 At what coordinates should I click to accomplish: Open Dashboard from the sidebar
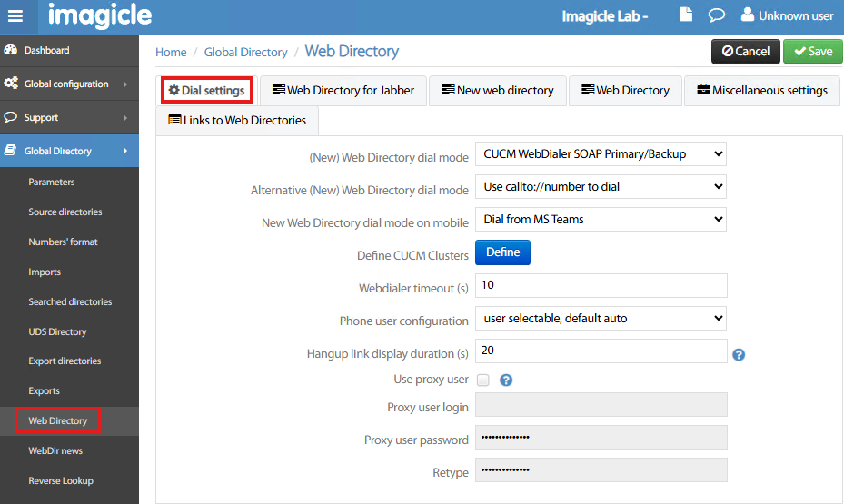click(x=46, y=50)
